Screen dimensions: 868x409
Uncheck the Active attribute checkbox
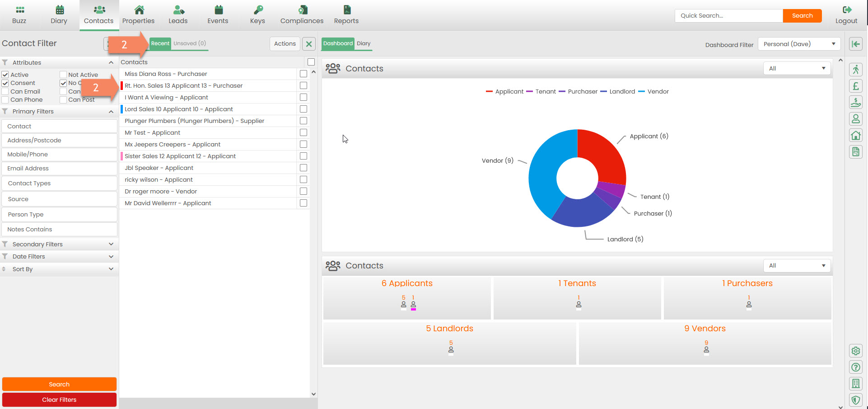(x=5, y=75)
